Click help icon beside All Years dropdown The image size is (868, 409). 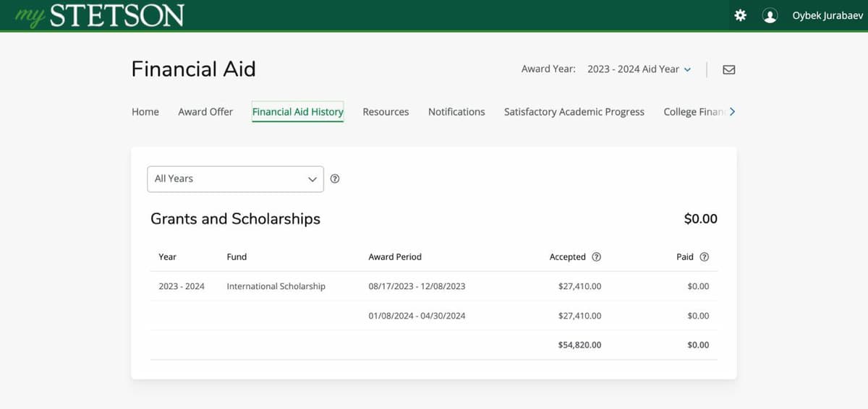[335, 179]
